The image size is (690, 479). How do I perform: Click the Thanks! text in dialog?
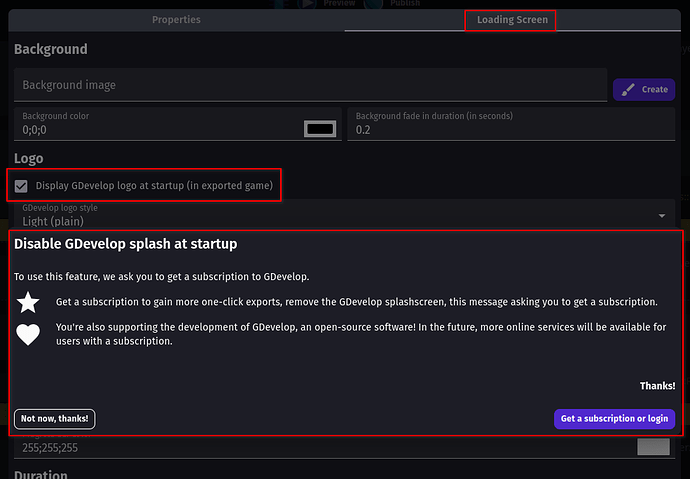657,386
